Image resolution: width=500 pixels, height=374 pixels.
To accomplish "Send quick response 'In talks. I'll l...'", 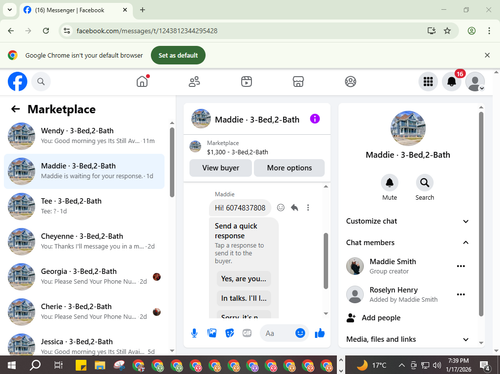I will (x=244, y=298).
